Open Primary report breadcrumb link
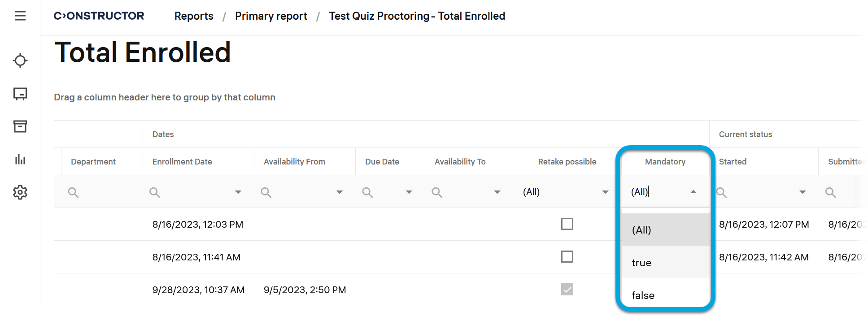The width and height of the screenshot is (868, 316). [x=271, y=16]
